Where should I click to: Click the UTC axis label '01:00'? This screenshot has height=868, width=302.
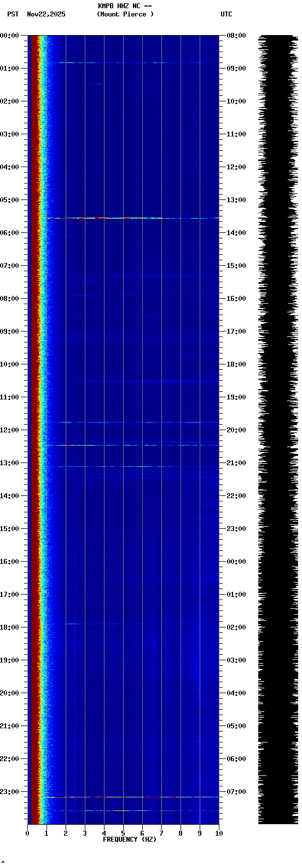(x=236, y=595)
